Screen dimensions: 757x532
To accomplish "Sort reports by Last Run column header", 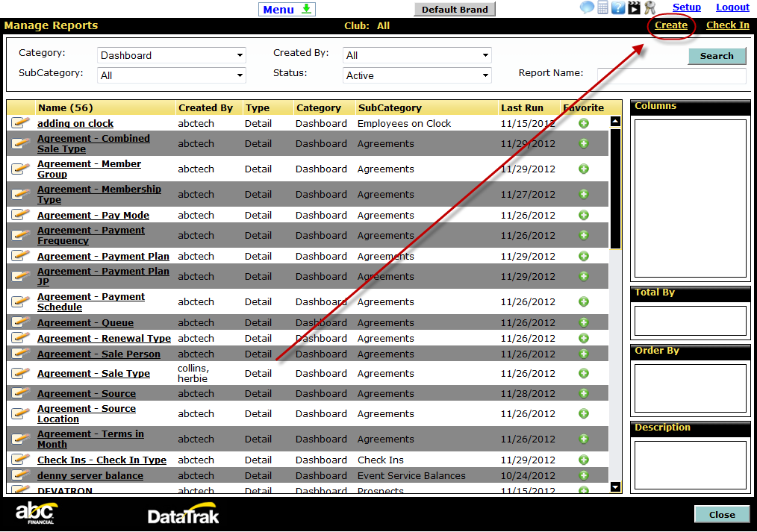I will tap(522, 107).
